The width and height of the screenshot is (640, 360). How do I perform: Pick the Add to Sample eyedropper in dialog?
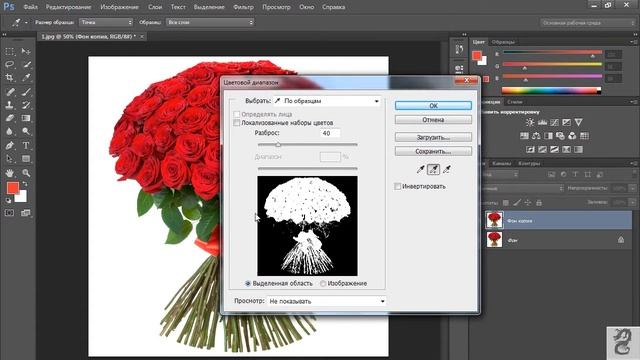433,169
